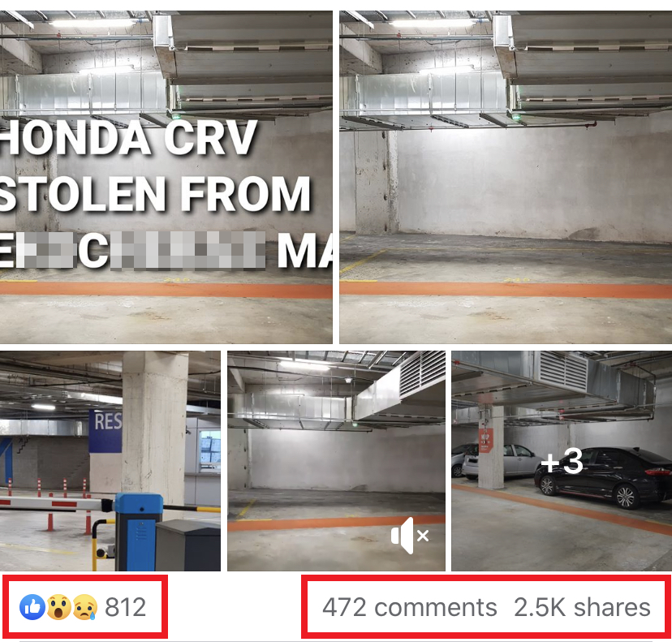Open the +3 more photos overlay
Image resolution: width=672 pixels, height=642 pixels.
point(562,462)
